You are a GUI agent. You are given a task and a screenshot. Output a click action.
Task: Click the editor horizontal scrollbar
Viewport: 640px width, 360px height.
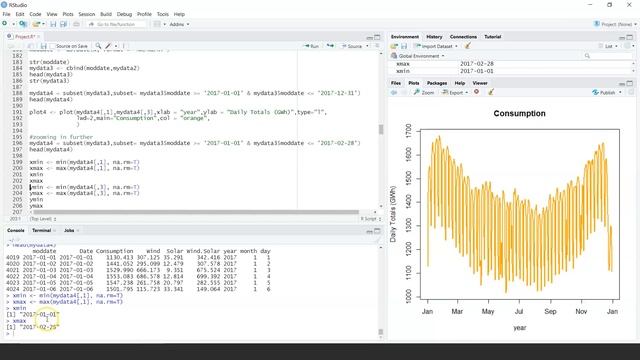(196, 212)
